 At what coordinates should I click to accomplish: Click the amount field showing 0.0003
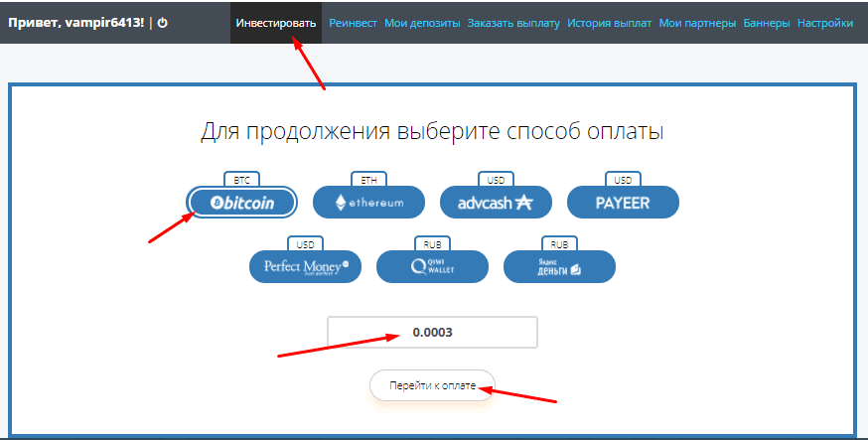point(432,333)
